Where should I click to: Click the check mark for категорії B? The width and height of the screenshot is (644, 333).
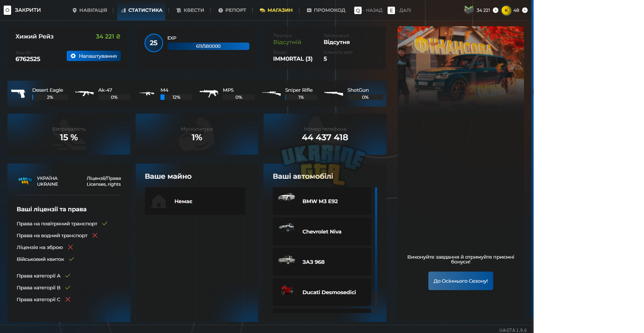(68, 287)
